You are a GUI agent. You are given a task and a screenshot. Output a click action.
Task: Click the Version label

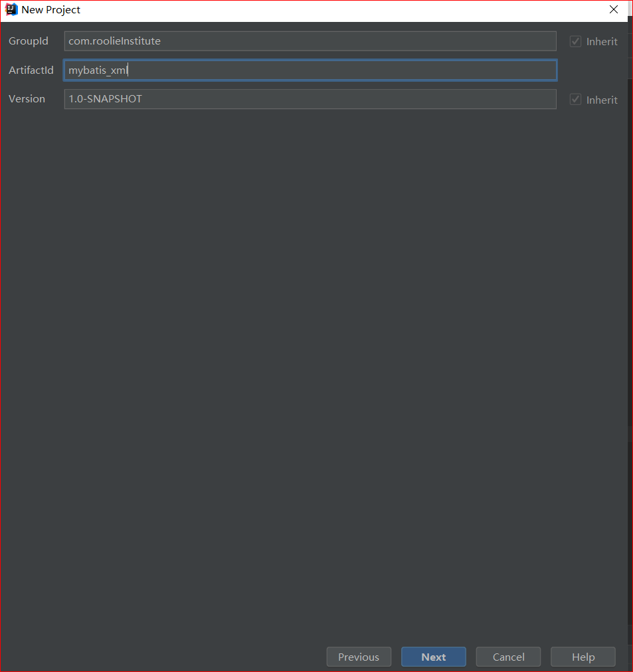coord(27,99)
